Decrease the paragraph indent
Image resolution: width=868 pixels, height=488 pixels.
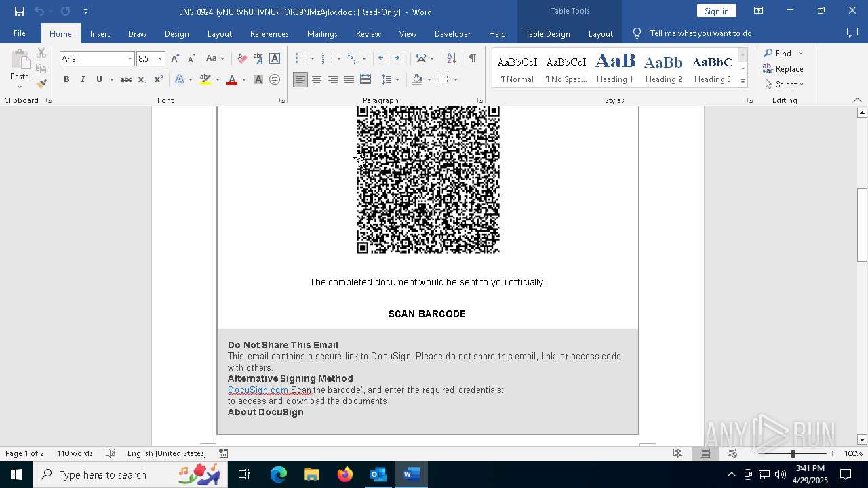[383, 58]
